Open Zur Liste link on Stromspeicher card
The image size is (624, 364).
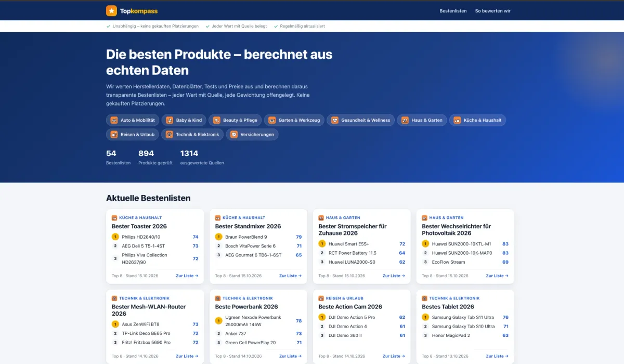pos(394,276)
